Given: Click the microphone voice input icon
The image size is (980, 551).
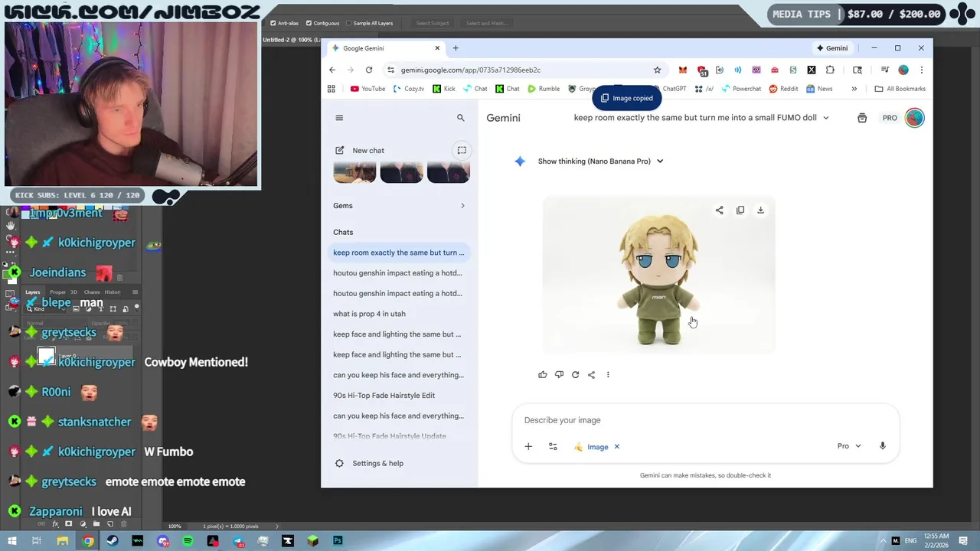Looking at the screenshot, I should (x=882, y=446).
